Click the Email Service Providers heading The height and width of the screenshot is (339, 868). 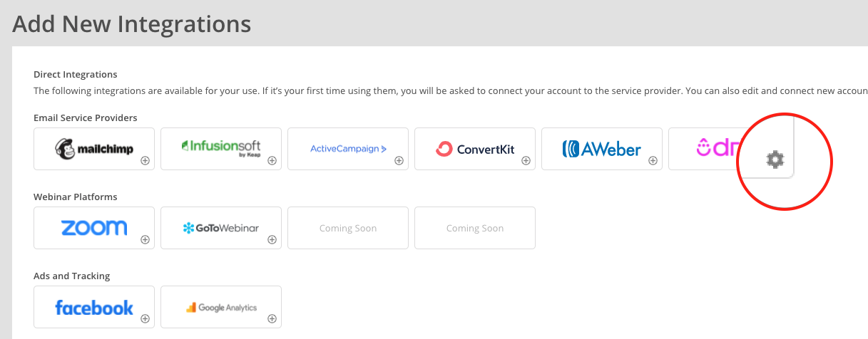click(x=86, y=118)
